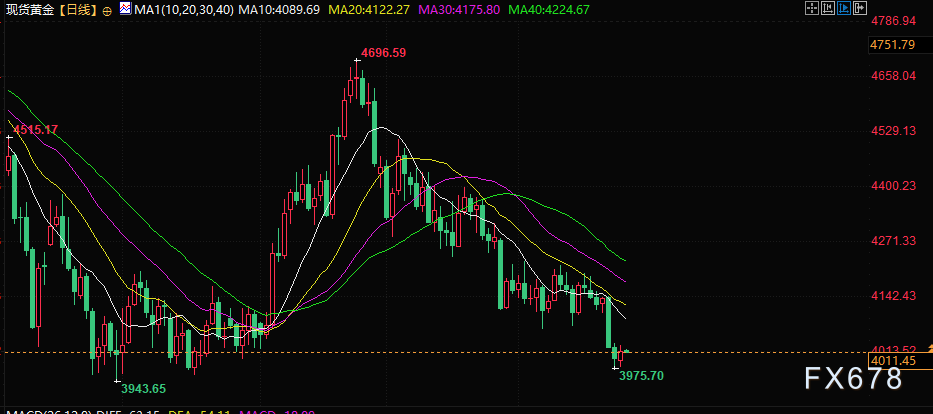
Task: Click the 4658.04 price axis value
Action: tap(893, 76)
